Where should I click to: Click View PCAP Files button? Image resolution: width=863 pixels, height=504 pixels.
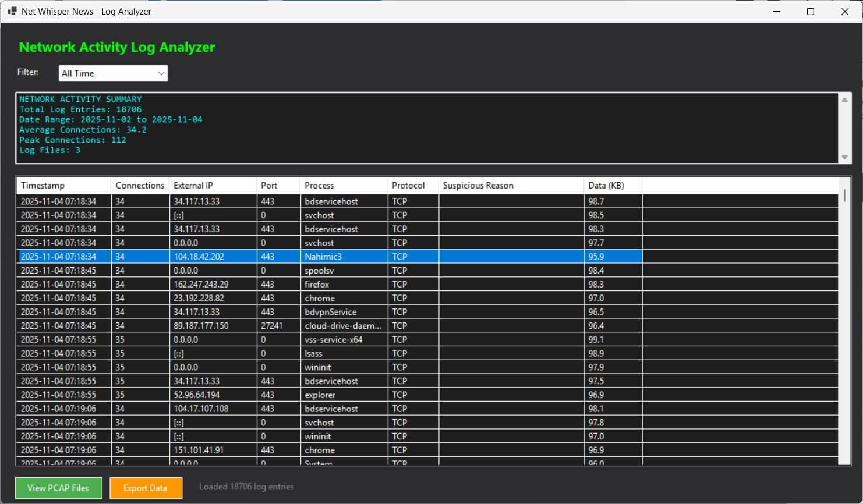(58, 488)
